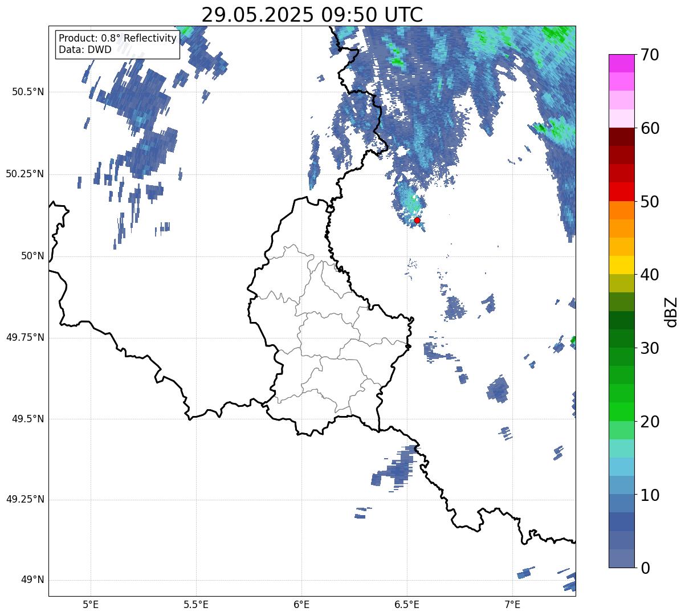Click the orange swatch below 50 dBZ
This screenshot has height=616, width=685.
click(621, 210)
